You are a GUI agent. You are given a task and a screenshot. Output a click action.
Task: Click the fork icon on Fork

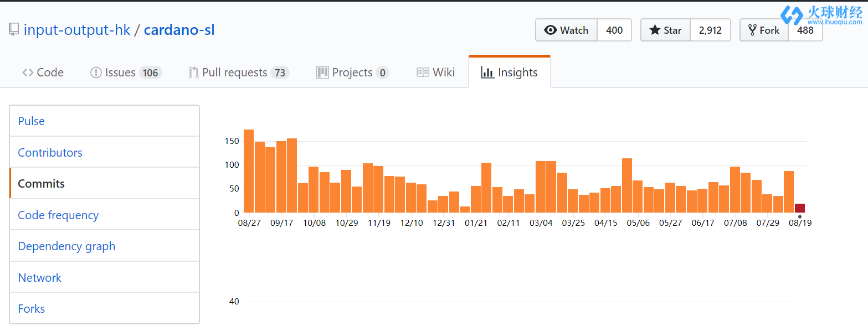click(752, 30)
